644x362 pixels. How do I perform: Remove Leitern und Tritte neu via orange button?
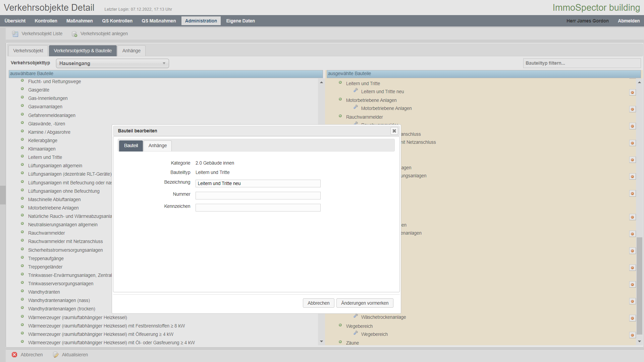click(632, 93)
